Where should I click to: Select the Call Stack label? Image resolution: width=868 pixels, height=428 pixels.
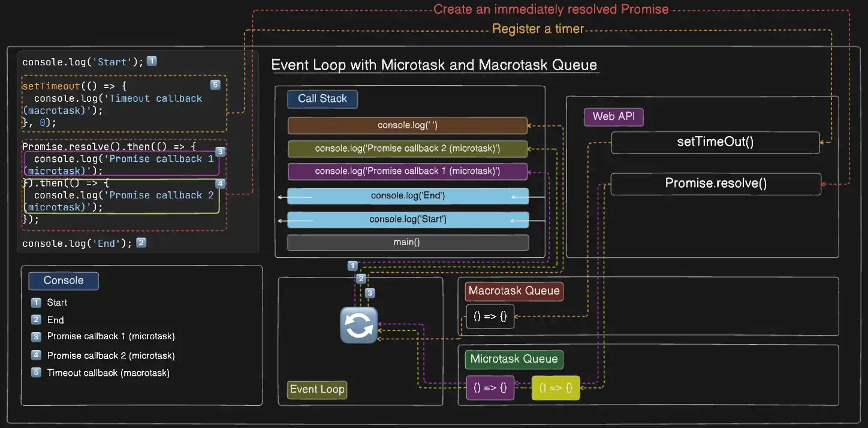tap(323, 99)
